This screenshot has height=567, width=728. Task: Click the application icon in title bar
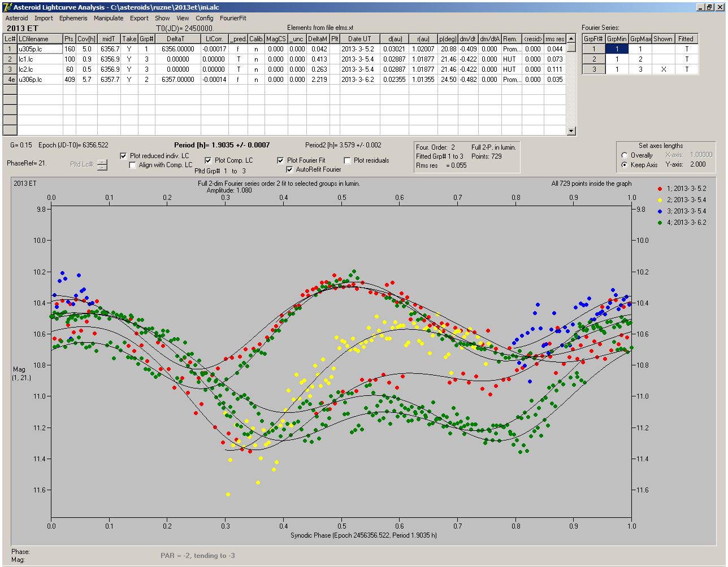tap(7, 7)
